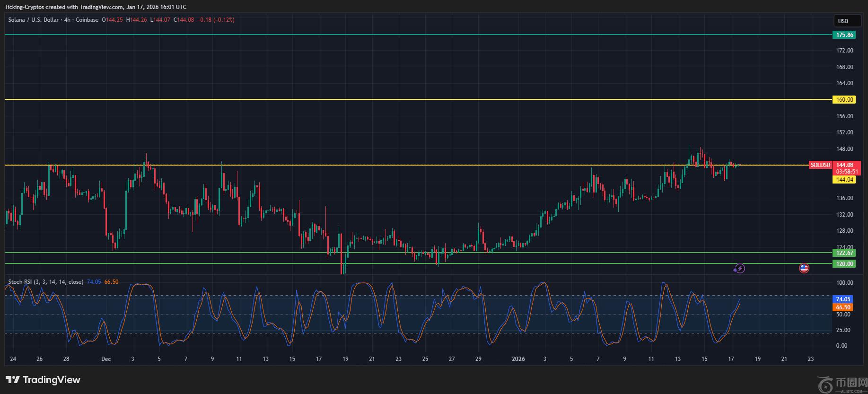Open the USD currency selector
This screenshot has width=868, height=394.
tap(843, 21)
